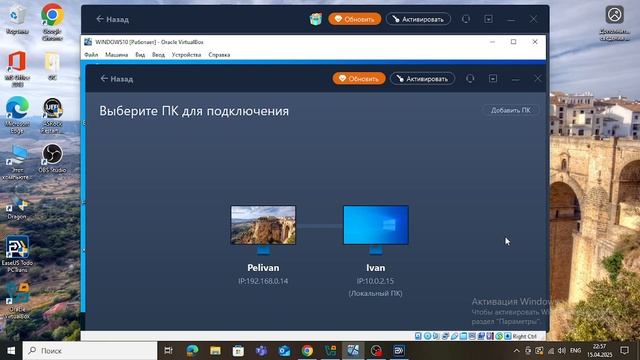Viewport: 640px width, 360px height.
Task: Open VirtualBox Файл menu
Action: pos(91,55)
